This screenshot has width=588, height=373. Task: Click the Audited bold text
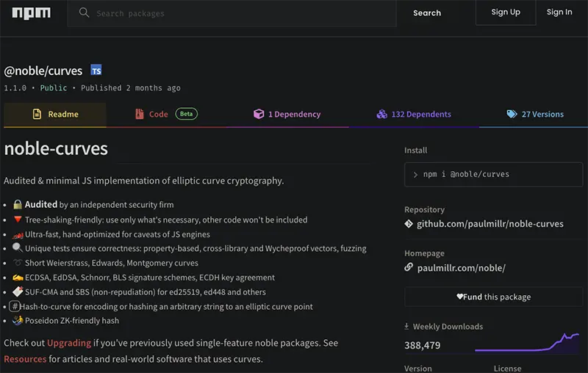41,204
